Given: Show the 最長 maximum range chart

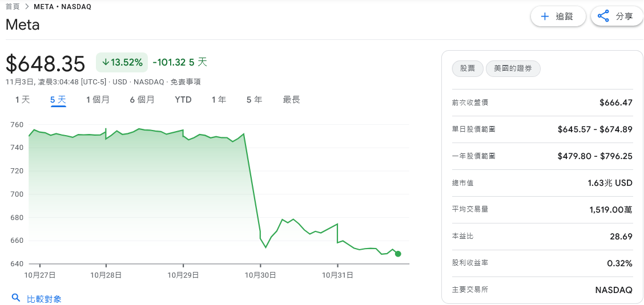Looking at the screenshot, I should tap(291, 100).
